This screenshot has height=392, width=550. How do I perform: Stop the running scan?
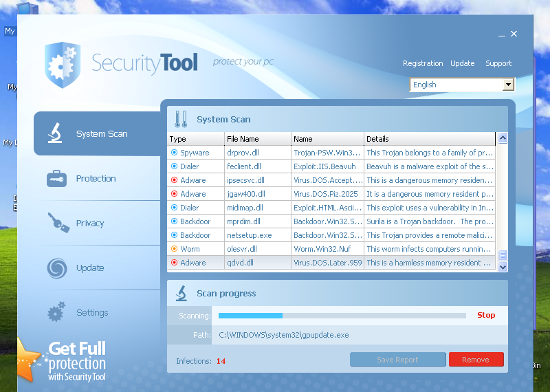[x=486, y=315]
